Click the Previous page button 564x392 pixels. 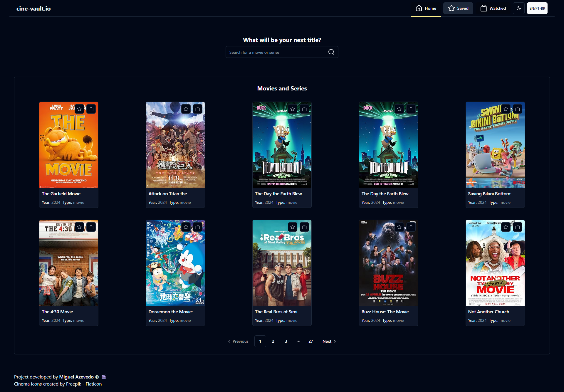(238, 341)
